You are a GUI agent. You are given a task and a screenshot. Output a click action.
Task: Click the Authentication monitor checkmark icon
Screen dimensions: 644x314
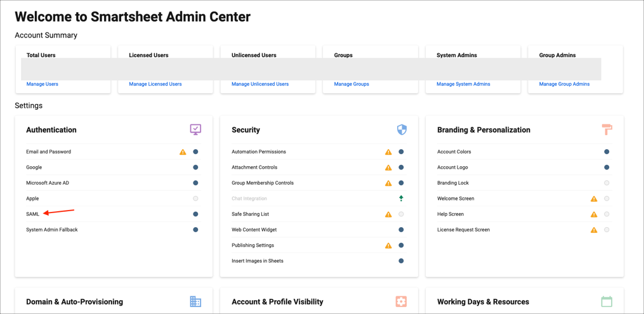coord(195,129)
